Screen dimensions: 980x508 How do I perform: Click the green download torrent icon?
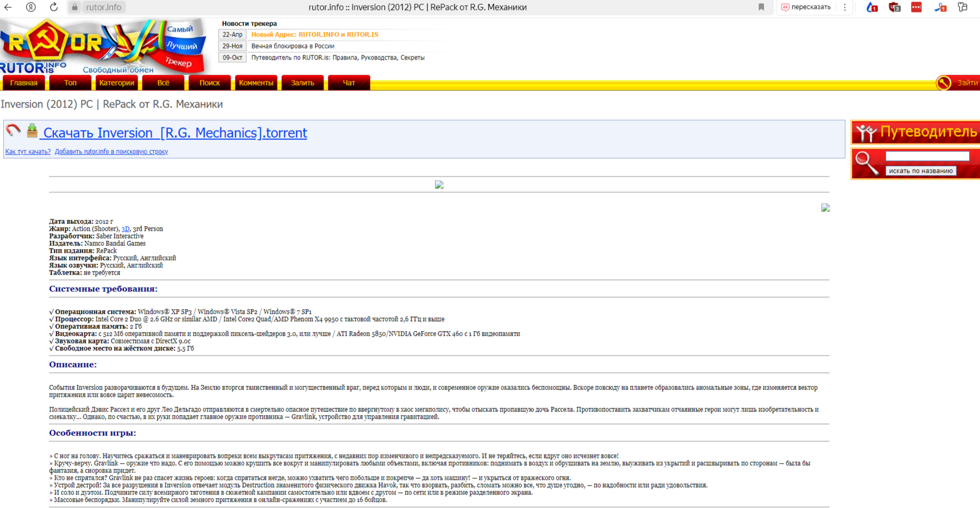click(32, 131)
